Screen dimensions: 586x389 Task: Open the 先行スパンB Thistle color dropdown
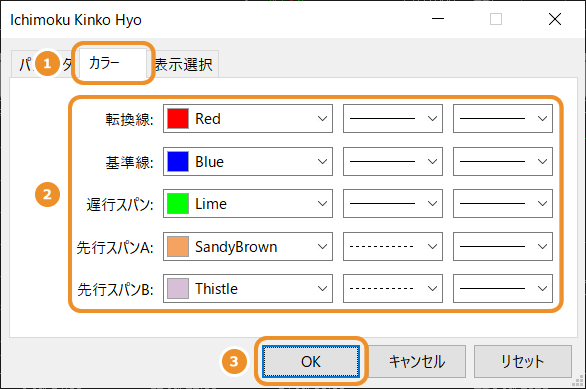point(248,288)
